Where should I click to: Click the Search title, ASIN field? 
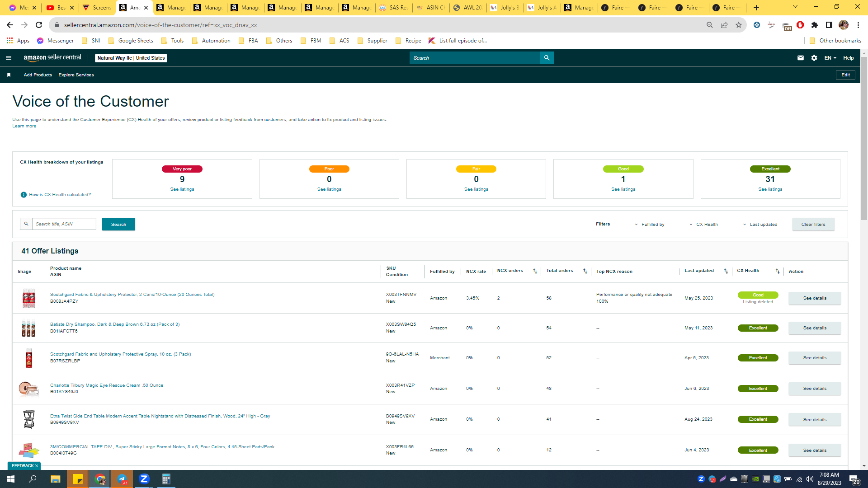[x=64, y=224]
